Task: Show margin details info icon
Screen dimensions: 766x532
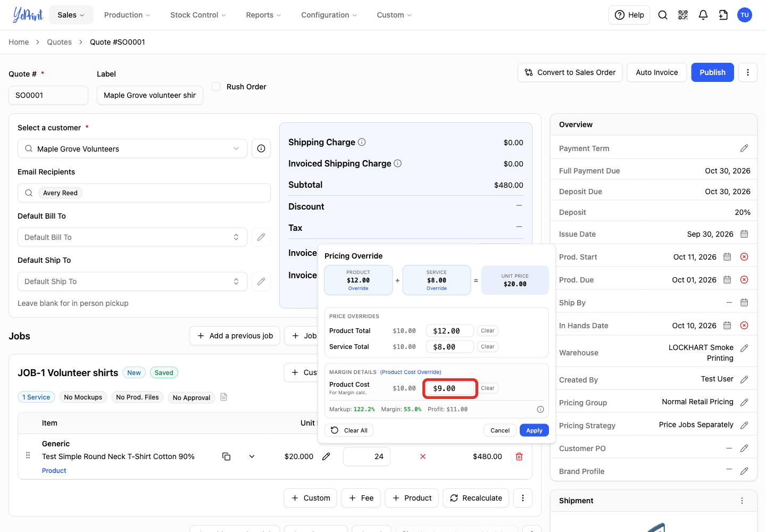Action: [540, 410]
